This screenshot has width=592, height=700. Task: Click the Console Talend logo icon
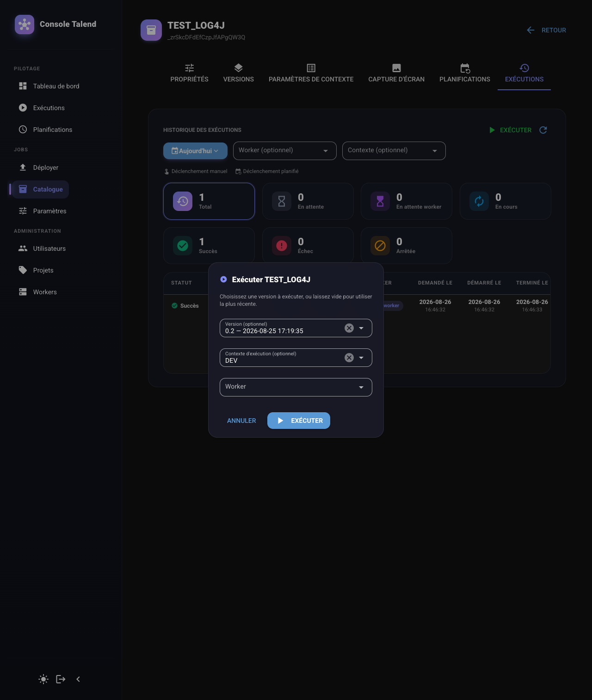[25, 25]
